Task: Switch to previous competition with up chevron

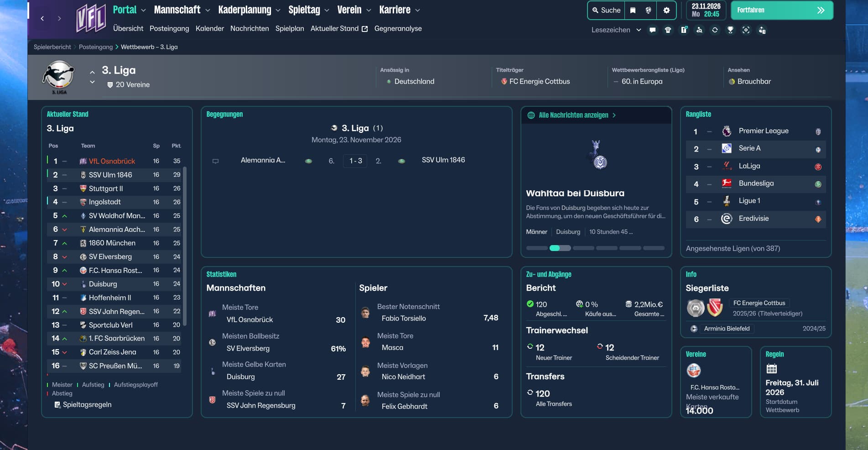Action: tap(92, 72)
